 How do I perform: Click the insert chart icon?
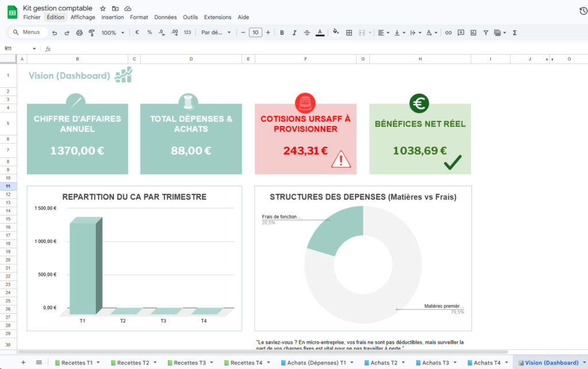click(x=473, y=33)
